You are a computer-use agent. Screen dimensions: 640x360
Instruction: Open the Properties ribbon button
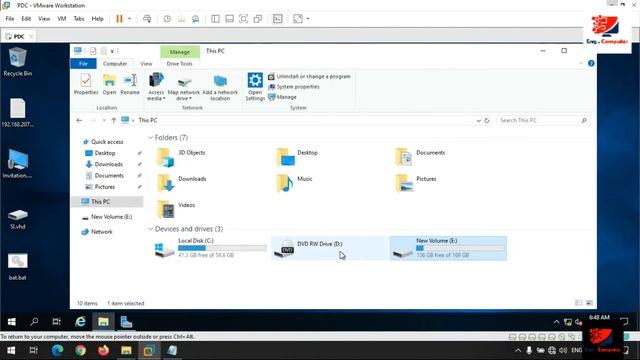point(86,84)
